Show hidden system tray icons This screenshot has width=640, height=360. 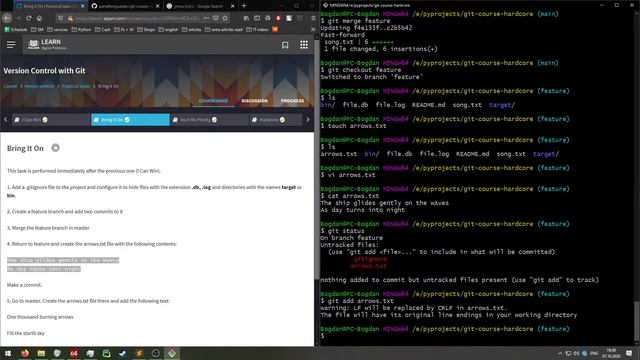(560, 353)
